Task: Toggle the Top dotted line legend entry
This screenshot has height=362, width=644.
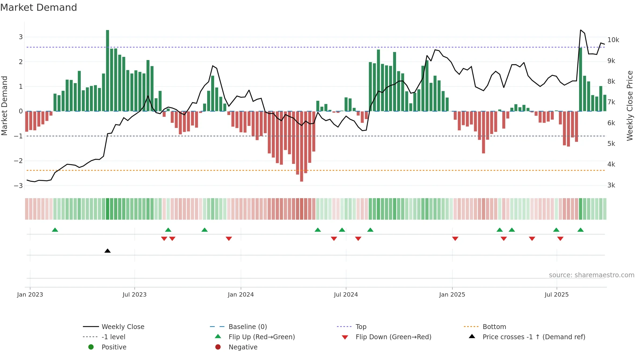Action: pyautogui.click(x=352, y=327)
